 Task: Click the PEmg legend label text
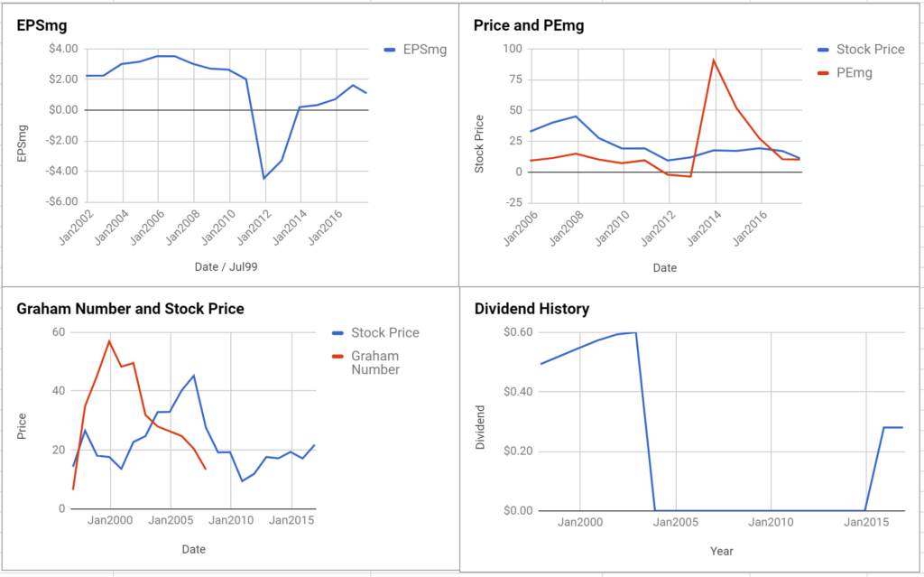(x=855, y=73)
